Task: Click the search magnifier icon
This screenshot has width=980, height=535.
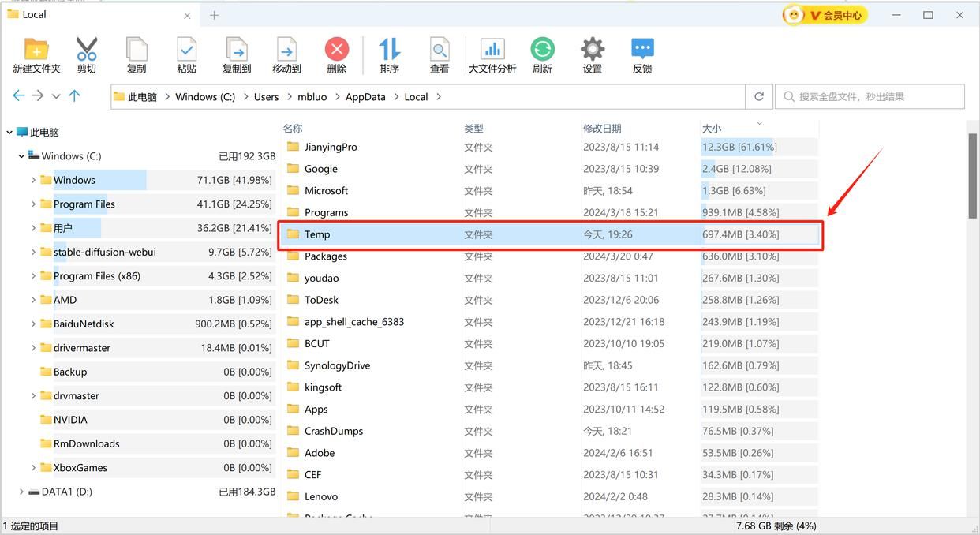Action: click(x=789, y=96)
